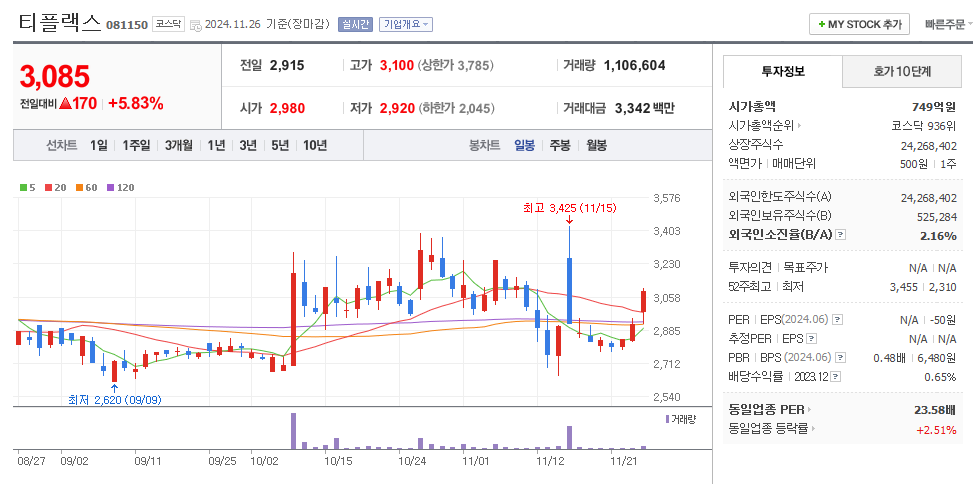
Task: Open help icon beside 배당수익률 2023.12
Action: tap(836, 377)
